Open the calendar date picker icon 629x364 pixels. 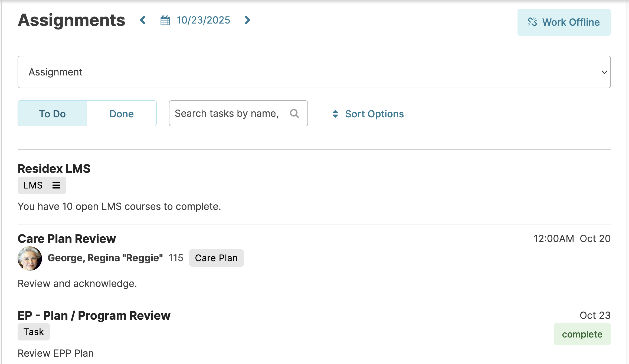coord(165,20)
